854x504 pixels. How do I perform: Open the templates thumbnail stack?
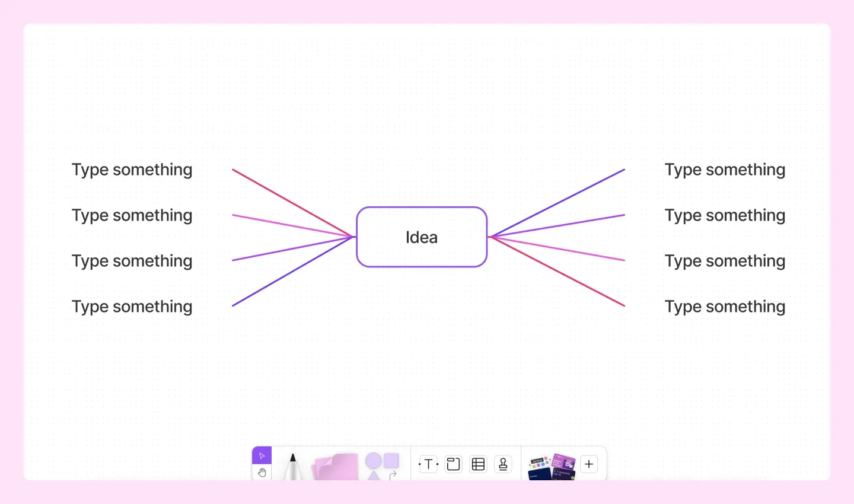[x=552, y=467]
